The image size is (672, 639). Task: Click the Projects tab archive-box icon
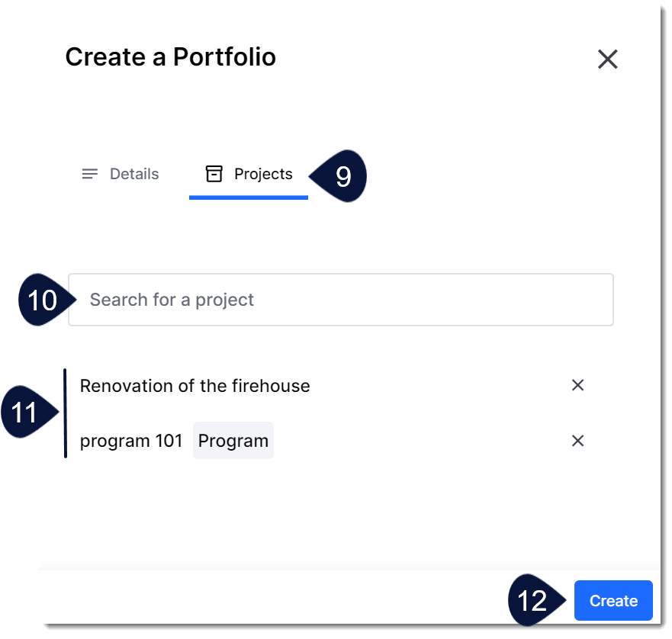(214, 174)
